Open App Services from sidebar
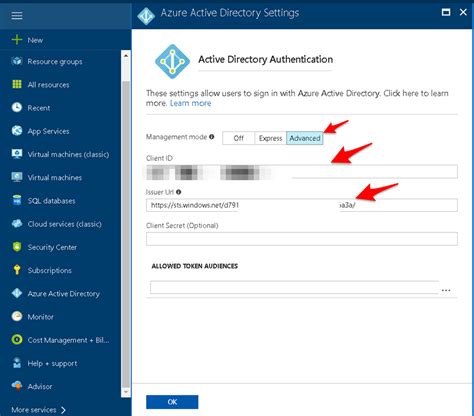 coord(48,131)
